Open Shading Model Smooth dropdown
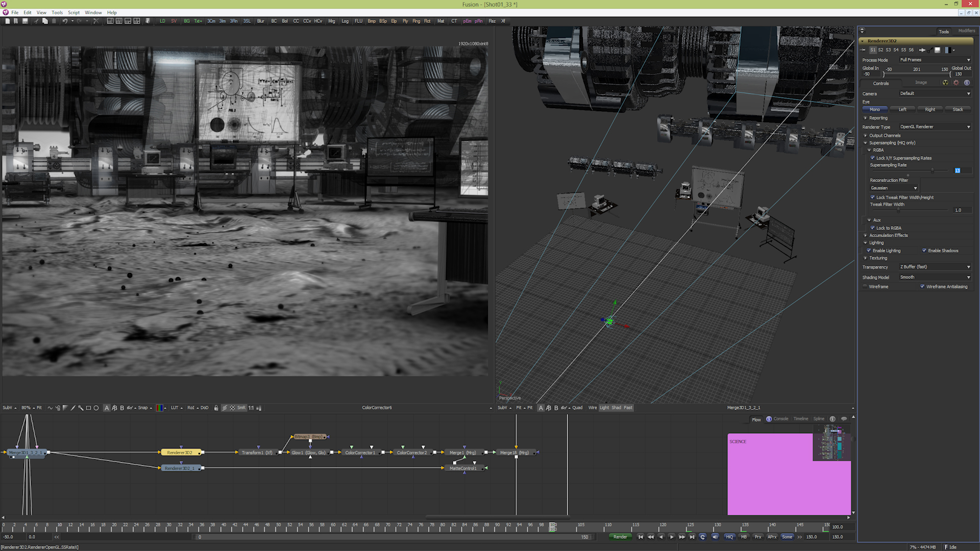 click(x=935, y=278)
